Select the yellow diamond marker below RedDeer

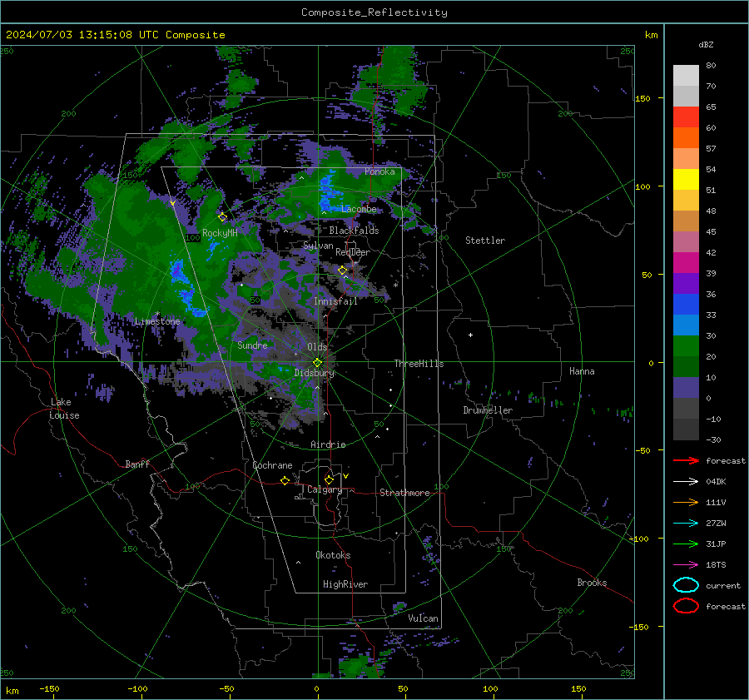(342, 271)
